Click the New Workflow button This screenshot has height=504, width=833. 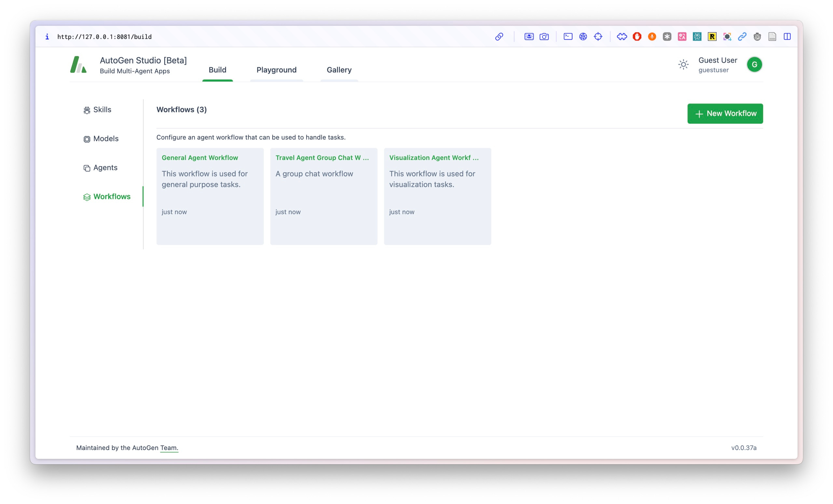[x=725, y=114]
